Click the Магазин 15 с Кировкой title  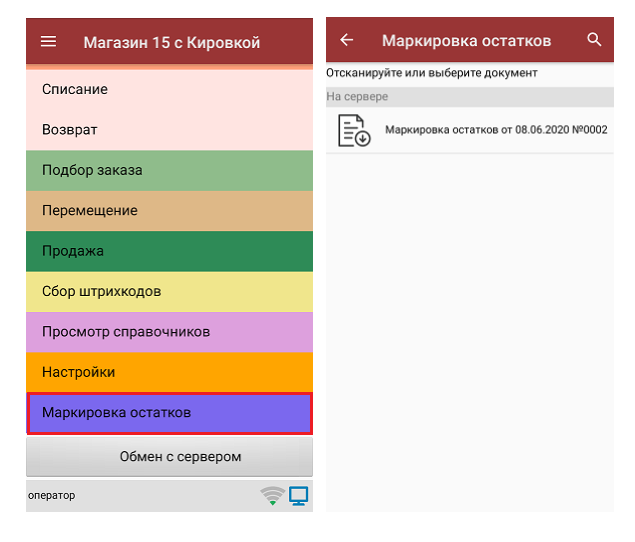click(x=172, y=43)
